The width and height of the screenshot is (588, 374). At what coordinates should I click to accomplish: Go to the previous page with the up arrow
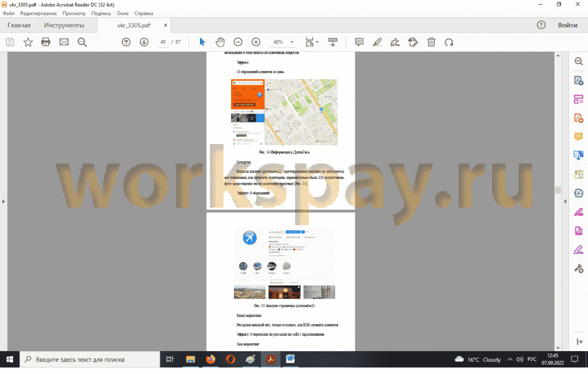tap(126, 42)
